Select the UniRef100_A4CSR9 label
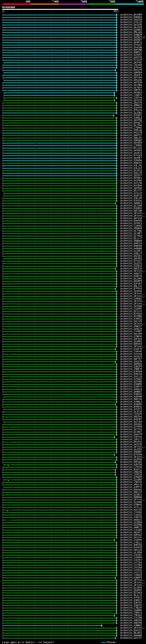 [131, 334]
